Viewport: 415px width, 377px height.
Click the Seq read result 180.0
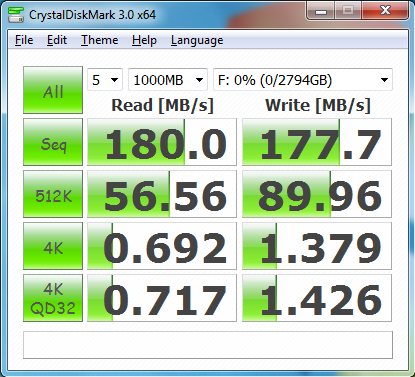(162, 142)
